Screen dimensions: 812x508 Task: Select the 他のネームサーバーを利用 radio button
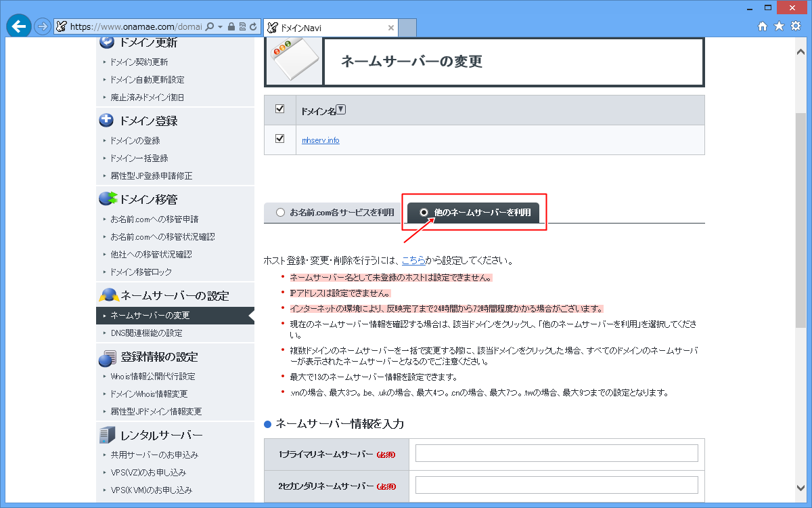[424, 213]
